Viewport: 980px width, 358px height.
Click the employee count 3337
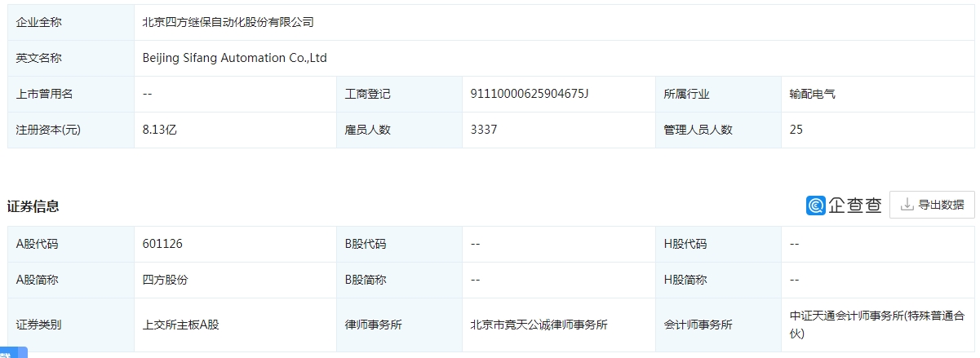tap(484, 130)
